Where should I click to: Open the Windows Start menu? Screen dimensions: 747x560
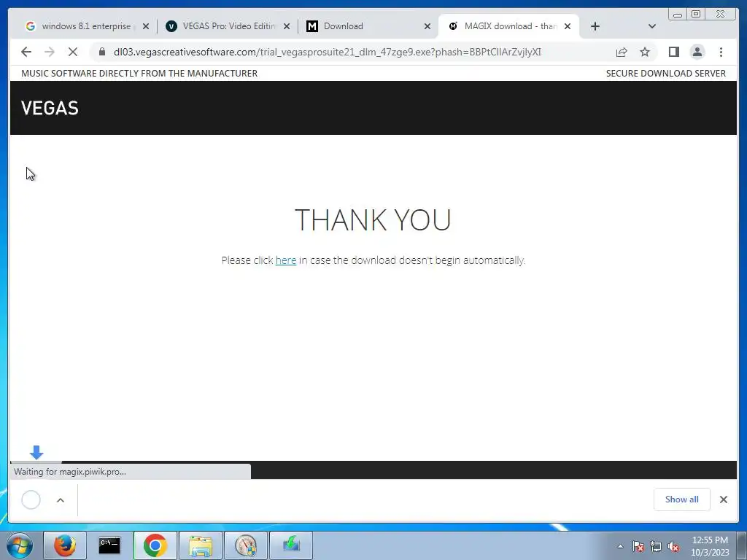point(20,545)
